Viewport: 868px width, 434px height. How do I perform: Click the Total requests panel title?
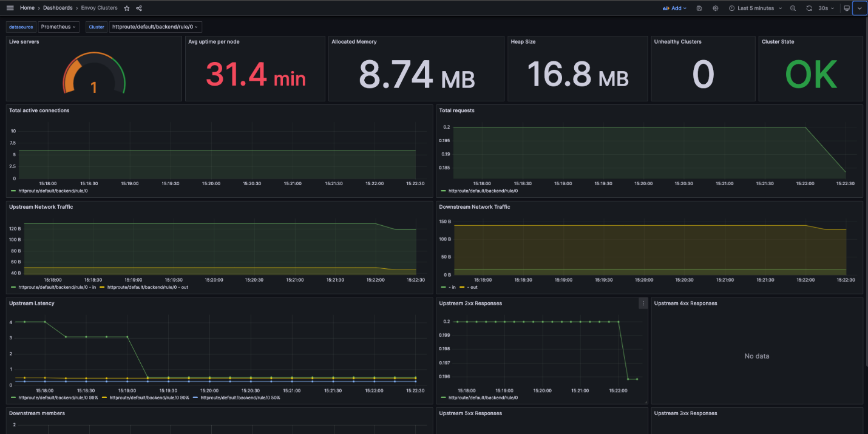[x=456, y=110]
